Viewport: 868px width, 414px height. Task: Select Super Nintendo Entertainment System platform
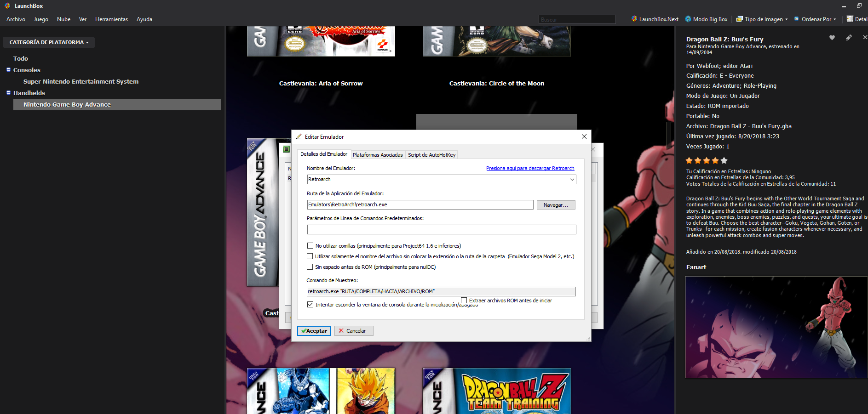point(81,82)
